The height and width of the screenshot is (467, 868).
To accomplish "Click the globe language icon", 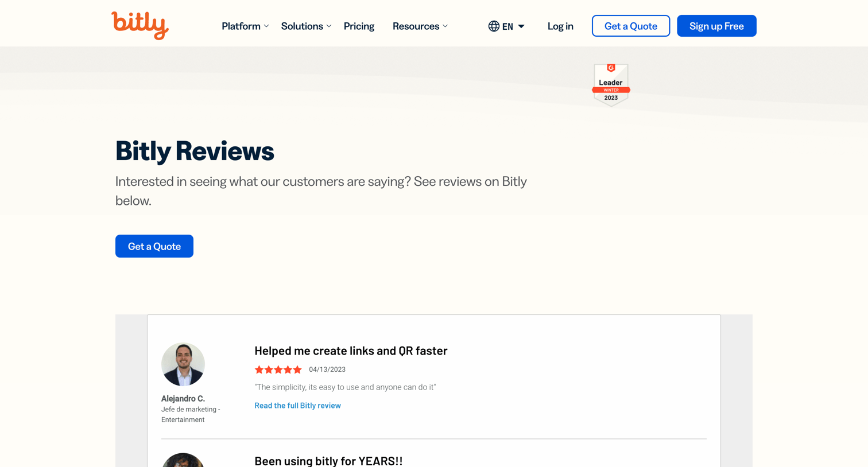I will point(494,26).
